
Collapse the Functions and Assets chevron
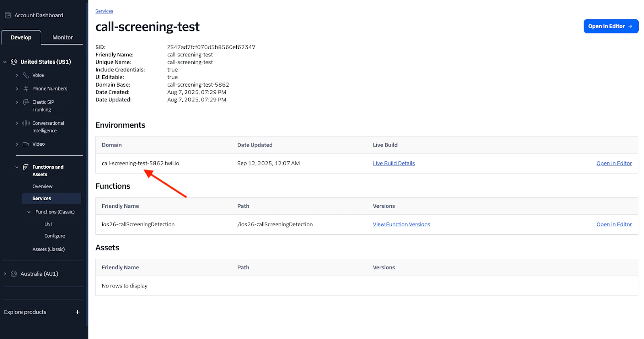click(17, 167)
